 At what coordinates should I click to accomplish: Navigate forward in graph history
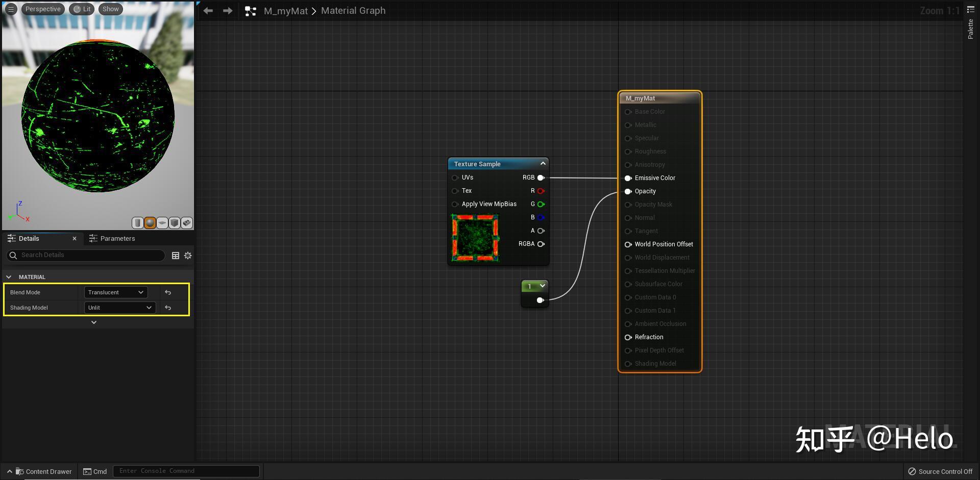tap(228, 11)
